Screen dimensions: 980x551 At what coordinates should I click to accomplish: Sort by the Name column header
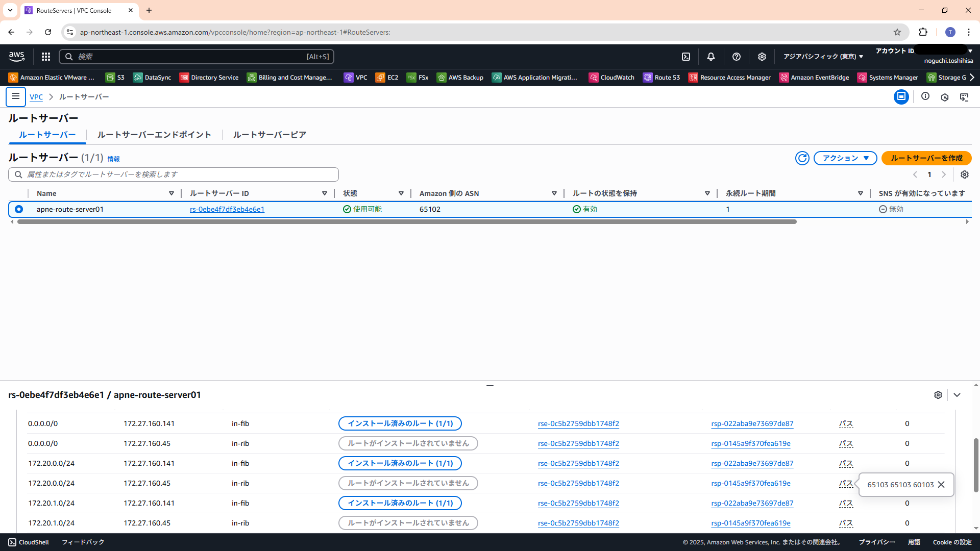click(x=46, y=193)
